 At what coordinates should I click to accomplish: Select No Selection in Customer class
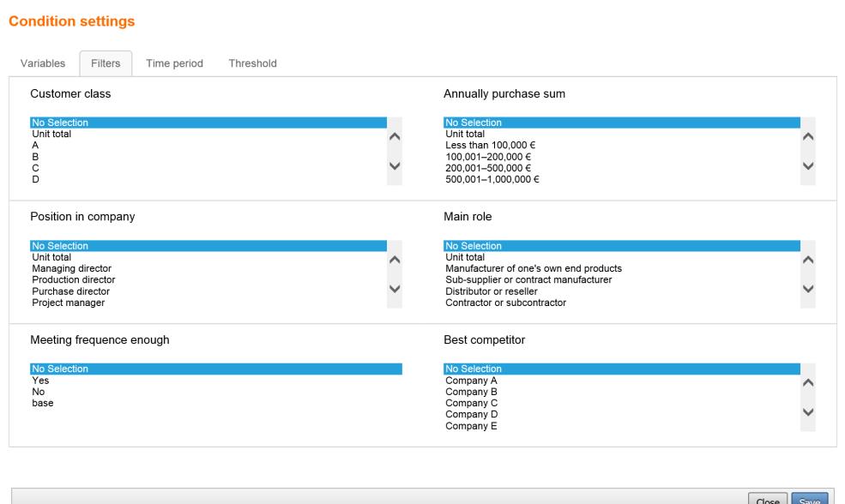point(208,123)
